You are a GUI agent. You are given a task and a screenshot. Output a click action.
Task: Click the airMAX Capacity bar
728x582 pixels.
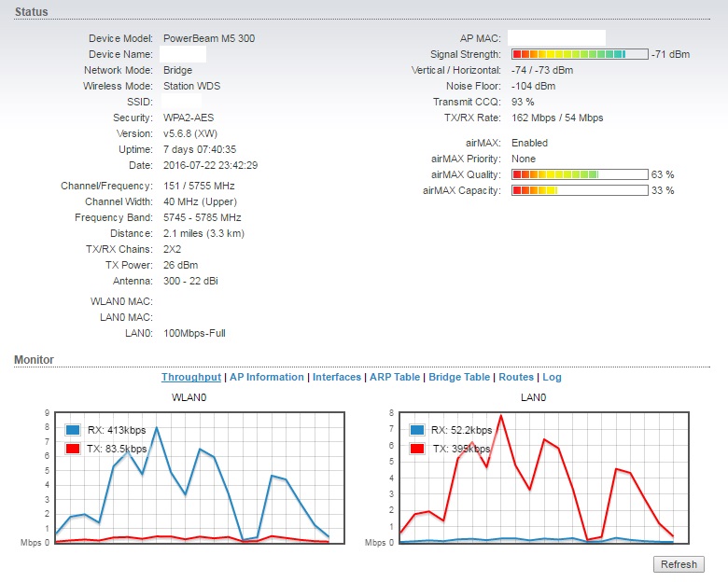point(580,190)
